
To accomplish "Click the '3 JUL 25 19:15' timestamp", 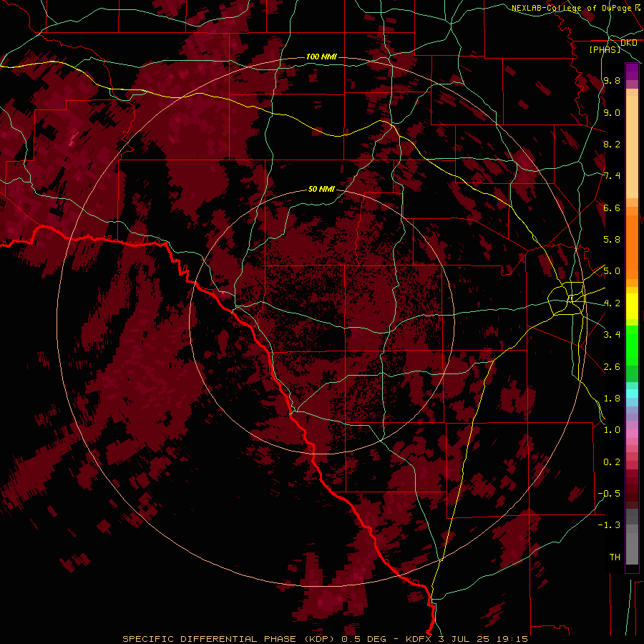I will pos(483,639).
